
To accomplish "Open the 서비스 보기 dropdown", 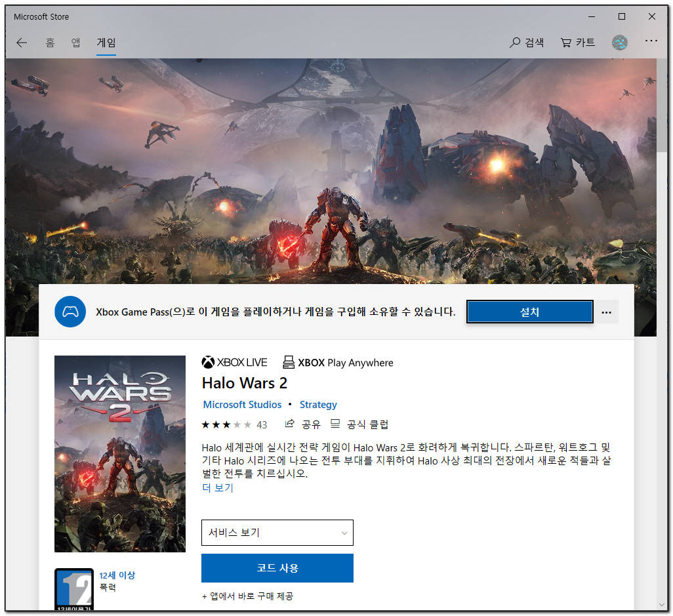I will click(x=277, y=532).
